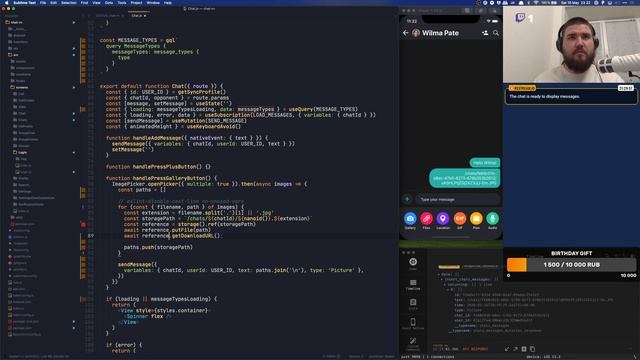Focus the 'Type your message' input field
Image resolution: width=640 pixels, height=360 pixels.
[x=458, y=199]
